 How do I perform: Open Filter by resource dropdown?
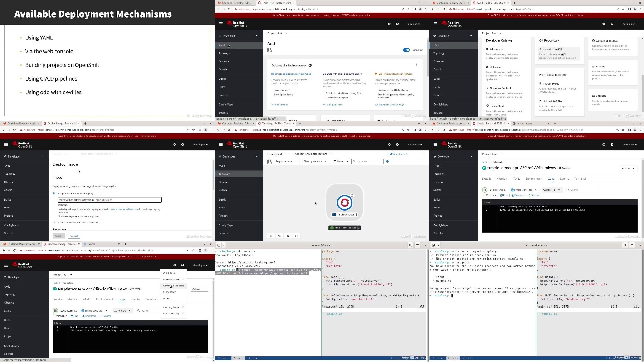(x=315, y=161)
